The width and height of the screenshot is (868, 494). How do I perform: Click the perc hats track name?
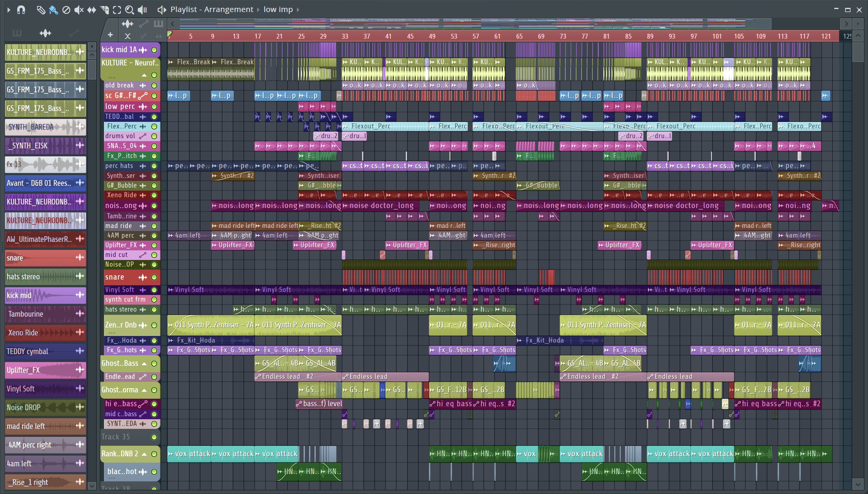click(x=119, y=166)
